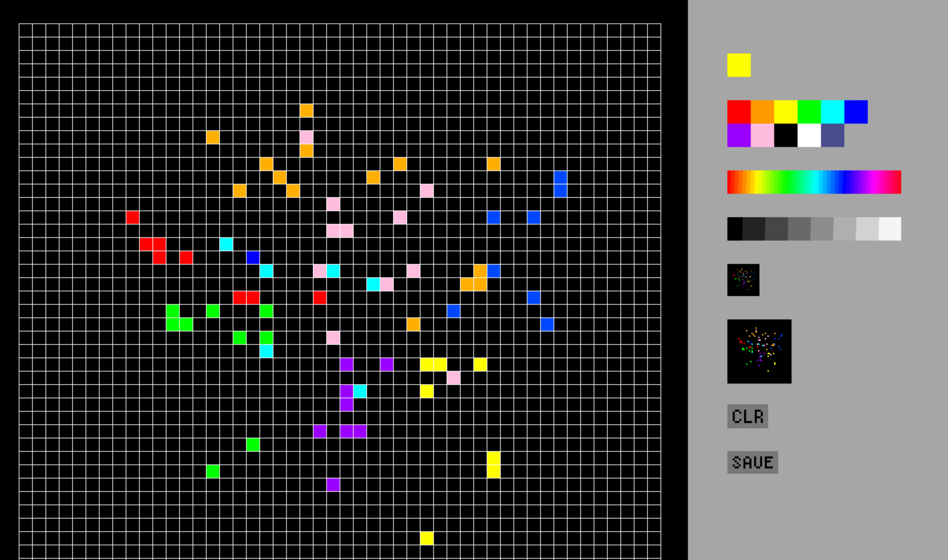Viewport: 948px width, 560px height.
Task: Click the bottommost yellow pixel on canvas
Action: (427, 538)
